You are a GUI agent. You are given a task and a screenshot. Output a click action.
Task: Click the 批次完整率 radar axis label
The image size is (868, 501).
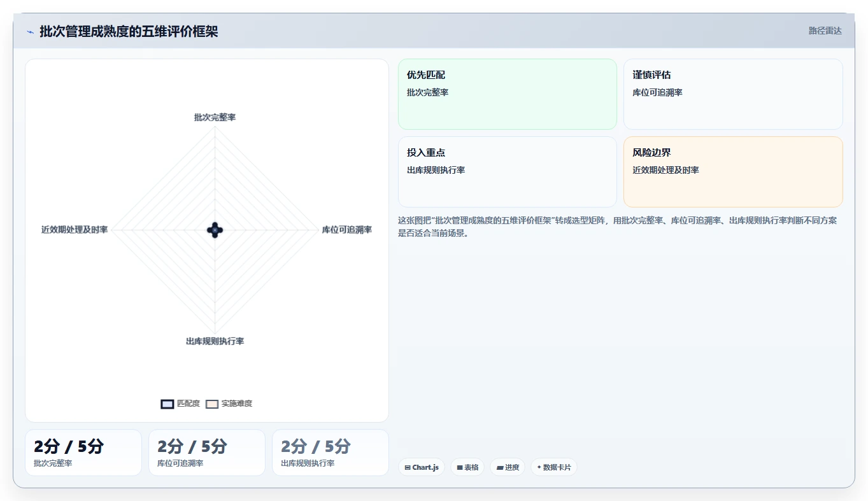(x=215, y=118)
